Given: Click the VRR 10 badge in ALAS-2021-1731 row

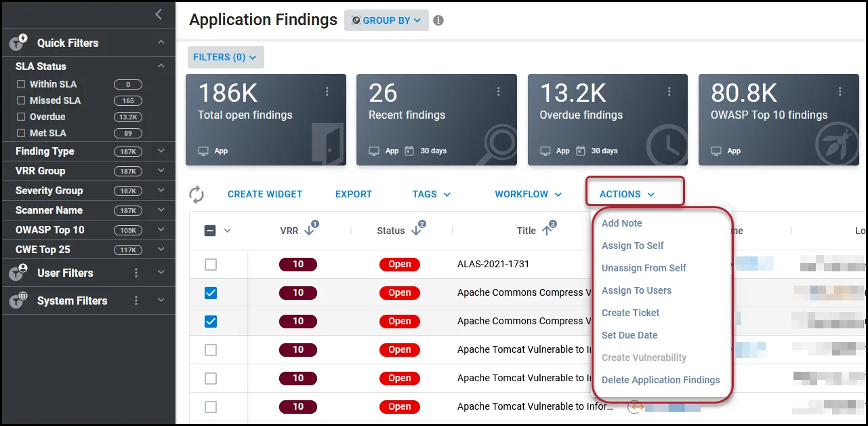Looking at the screenshot, I should (x=298, y=265).
